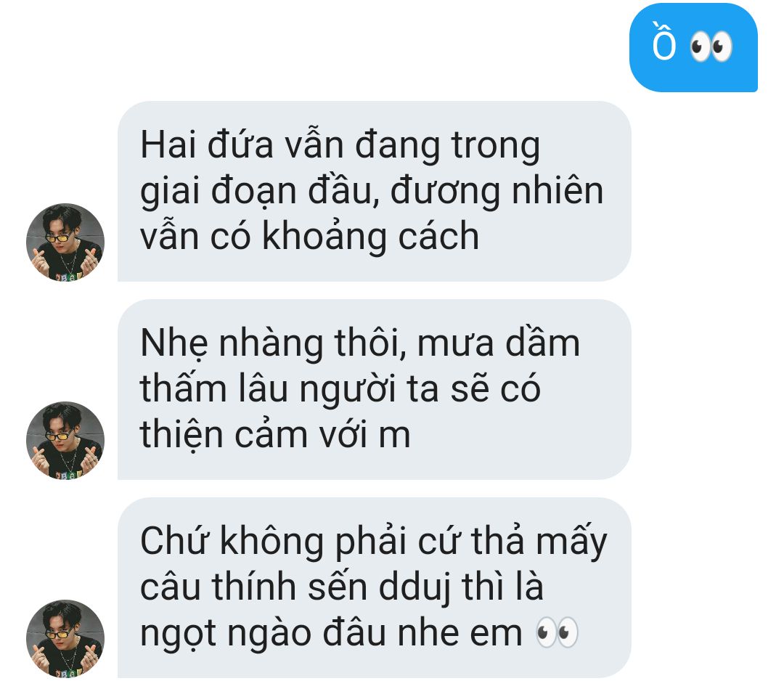Click the text line "vẫn có khoảng cách"
Viewport: 784px width, 681px height.
(x=309, y=237)
